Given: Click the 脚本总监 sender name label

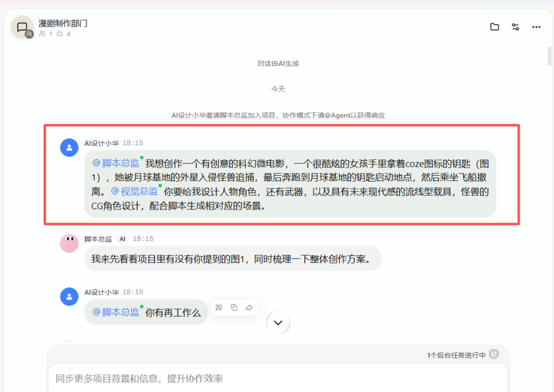Looking at the screenshot, I should point(98,239).
